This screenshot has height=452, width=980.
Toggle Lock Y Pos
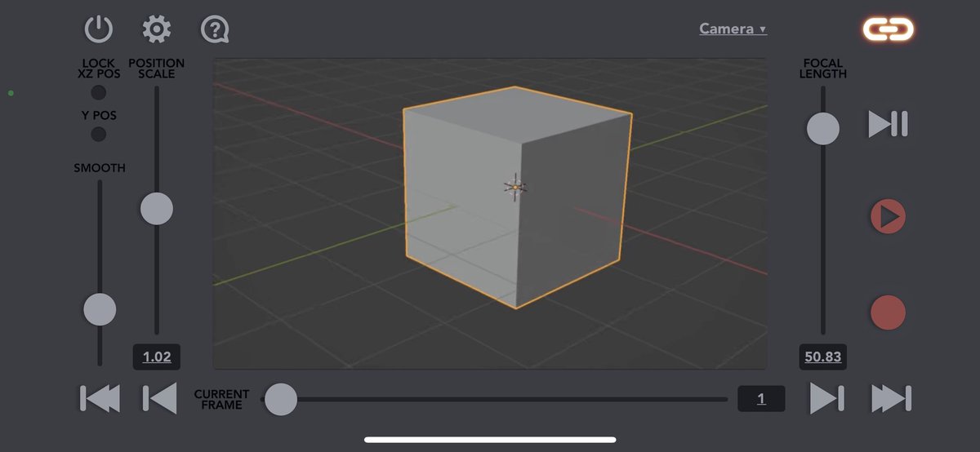coord(99,134)
